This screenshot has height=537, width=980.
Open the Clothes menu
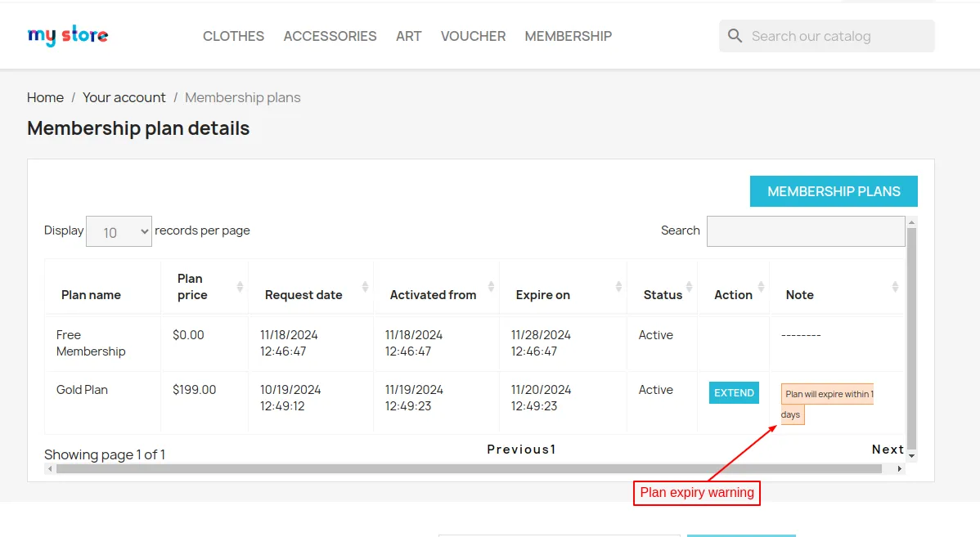click(x=233, y=36)
